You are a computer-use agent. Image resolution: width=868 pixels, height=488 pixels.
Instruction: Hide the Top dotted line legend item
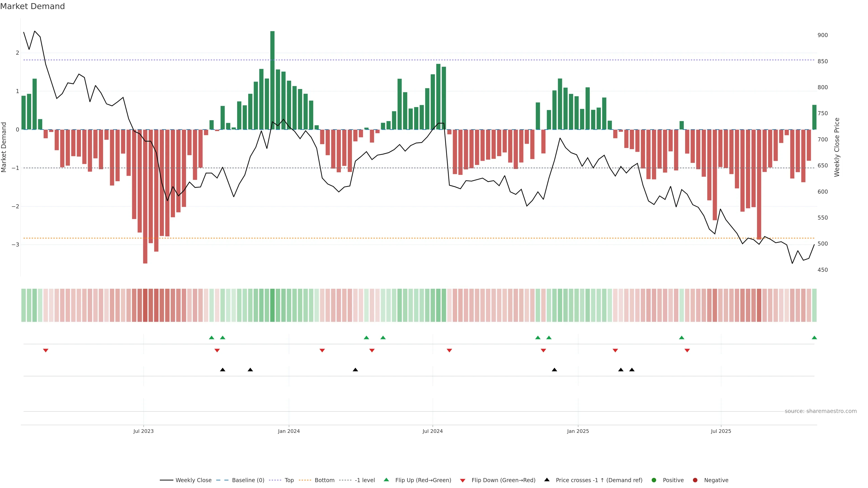coord(289,480)
